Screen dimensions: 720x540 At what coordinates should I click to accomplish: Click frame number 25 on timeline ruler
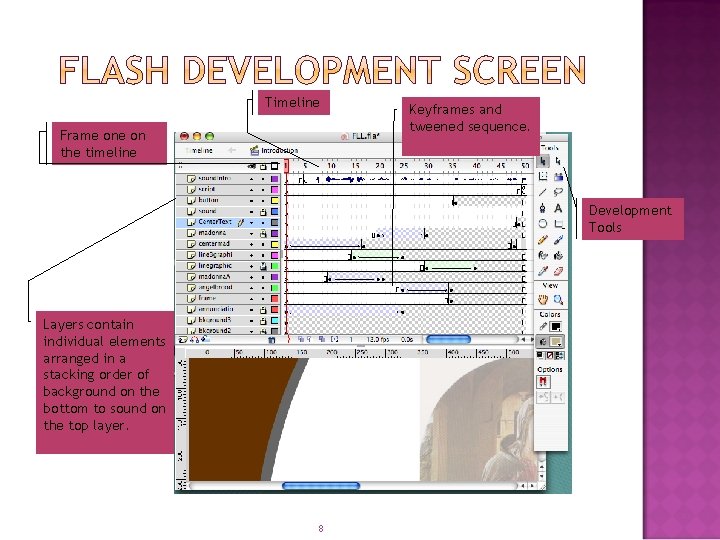click(404, 166)
